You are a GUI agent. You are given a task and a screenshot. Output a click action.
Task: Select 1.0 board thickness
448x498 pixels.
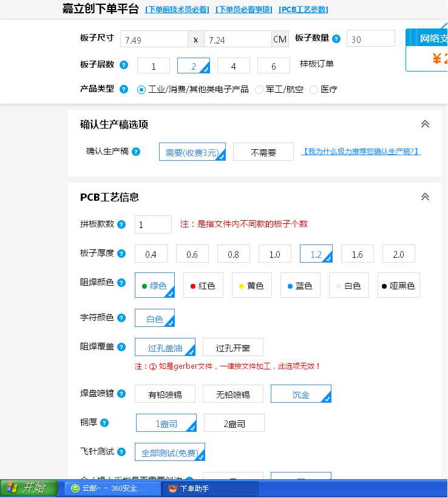coord(275,254)
